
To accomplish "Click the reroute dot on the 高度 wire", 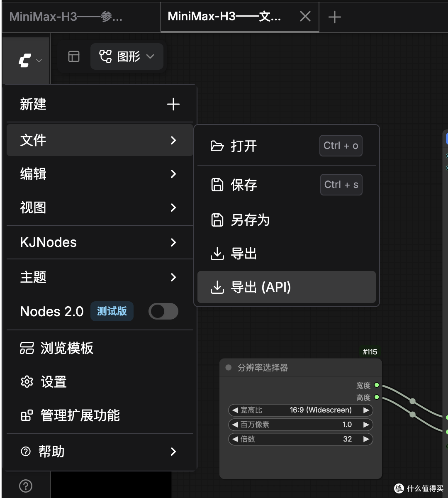I will [412, 415].
